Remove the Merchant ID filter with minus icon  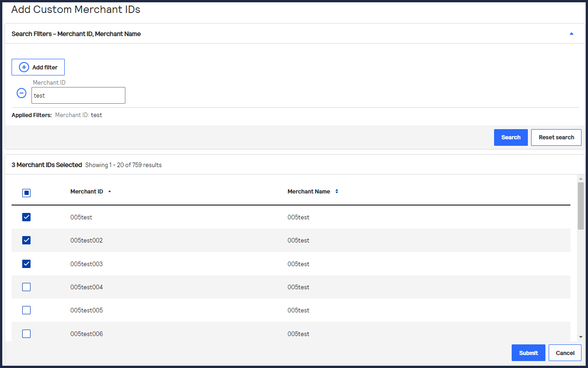coord(21,93)
